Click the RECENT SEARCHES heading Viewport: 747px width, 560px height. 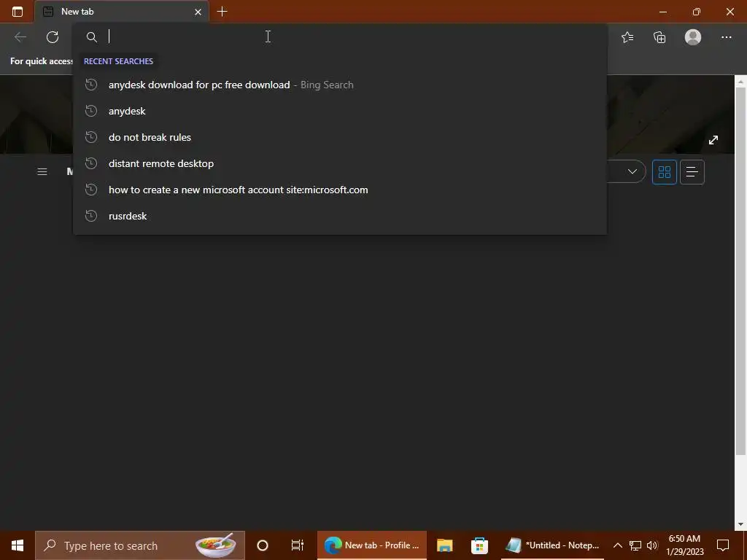(119, 61)
